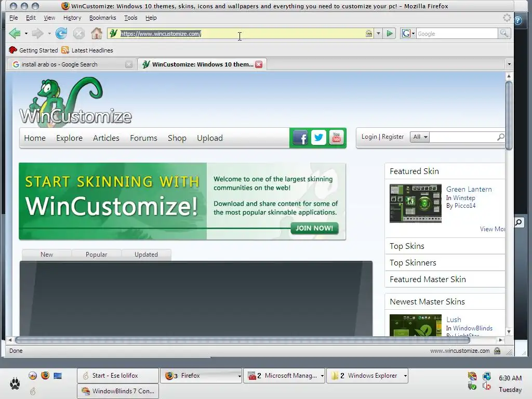
Task: Click the vertical scrollbar thumb
Action: click(509, 115)
